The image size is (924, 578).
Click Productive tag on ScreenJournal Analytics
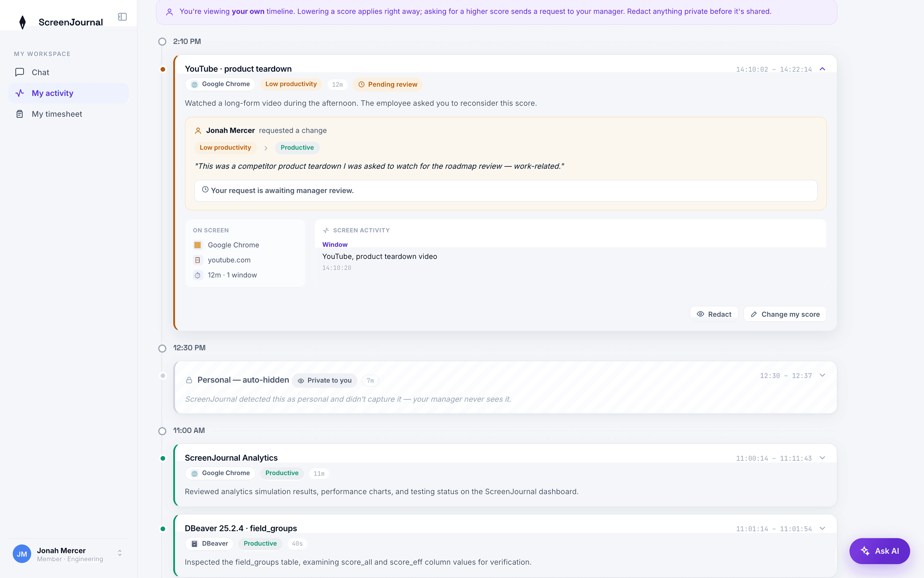coord(282,473)
